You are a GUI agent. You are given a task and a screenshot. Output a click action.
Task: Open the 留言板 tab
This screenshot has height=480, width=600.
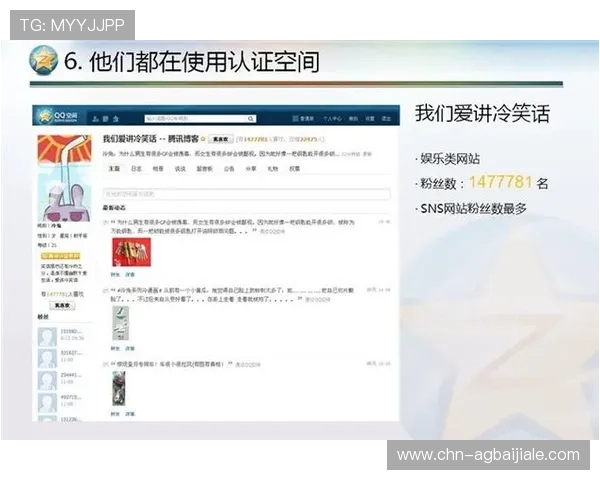pyautogui.click(x=204, y=168)
